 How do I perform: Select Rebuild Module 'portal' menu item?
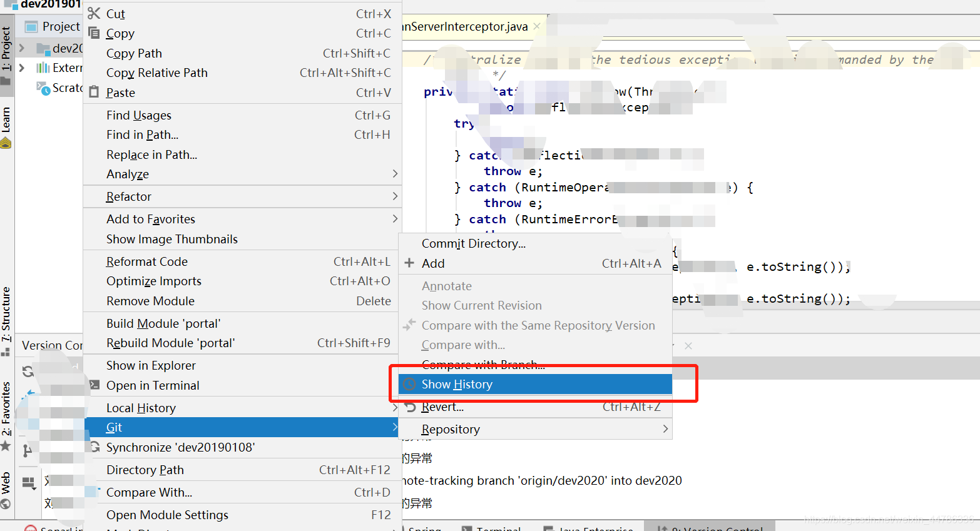pyautogui.click(x=242, y=343)
